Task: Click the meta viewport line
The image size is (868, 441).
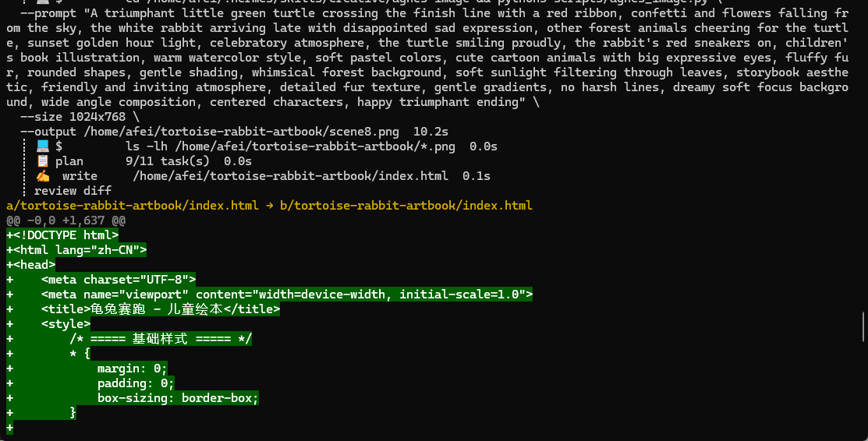Action: (270, 295)
